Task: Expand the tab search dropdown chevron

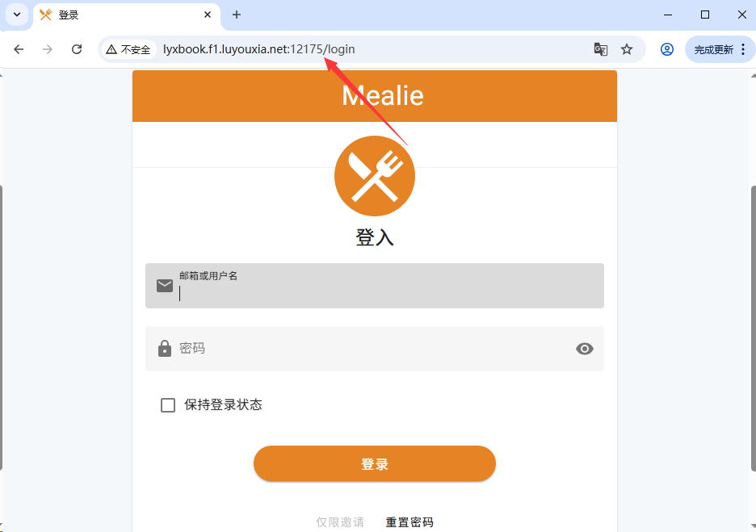Action: [x=17, y=15]
